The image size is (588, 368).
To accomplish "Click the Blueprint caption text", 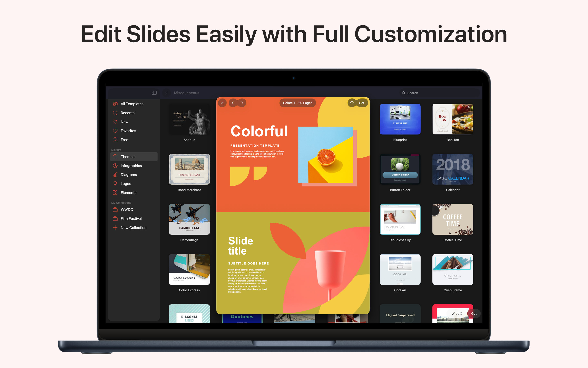I will point(400,140).
